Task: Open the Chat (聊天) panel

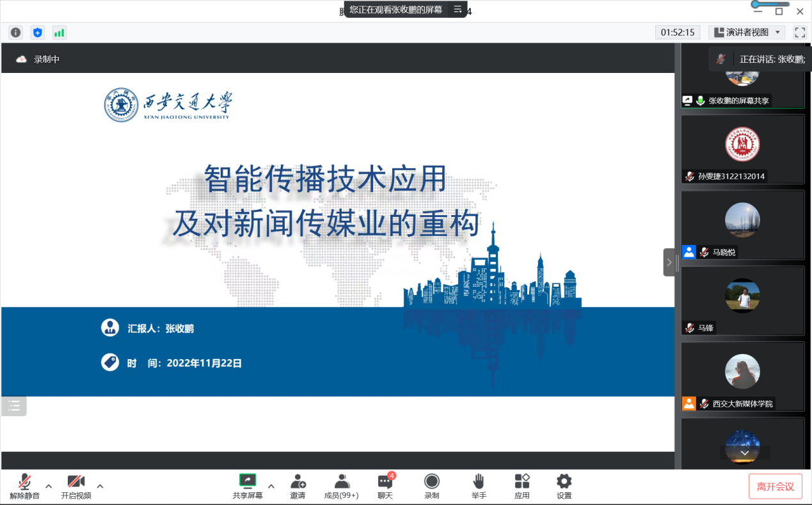Action: (385, 486)
